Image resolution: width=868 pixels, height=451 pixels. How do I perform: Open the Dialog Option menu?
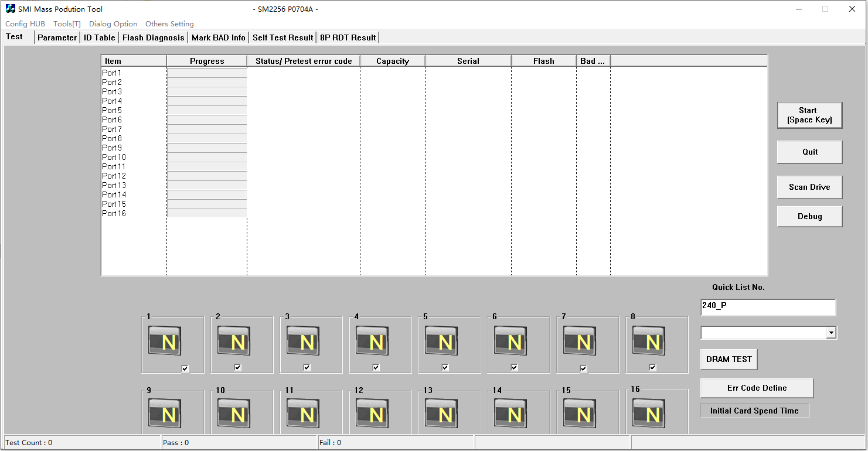[x=113, y=24]
